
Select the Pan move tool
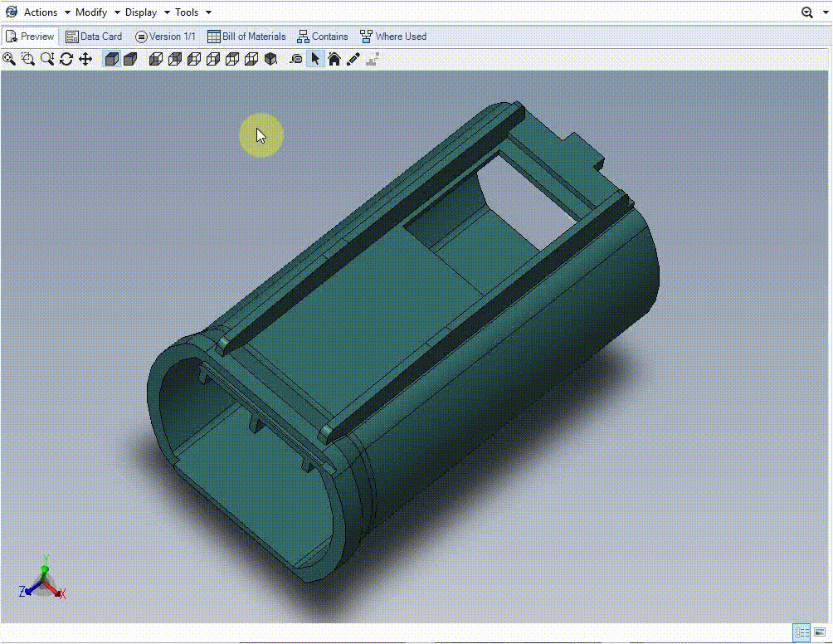coord(85,59)
